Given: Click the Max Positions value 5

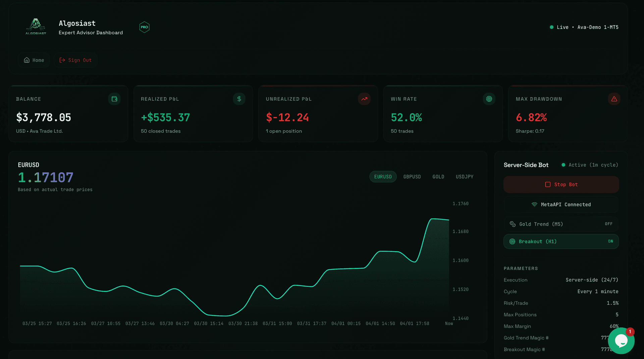Looking at the screenshot, I should click(x=617, y=315).
